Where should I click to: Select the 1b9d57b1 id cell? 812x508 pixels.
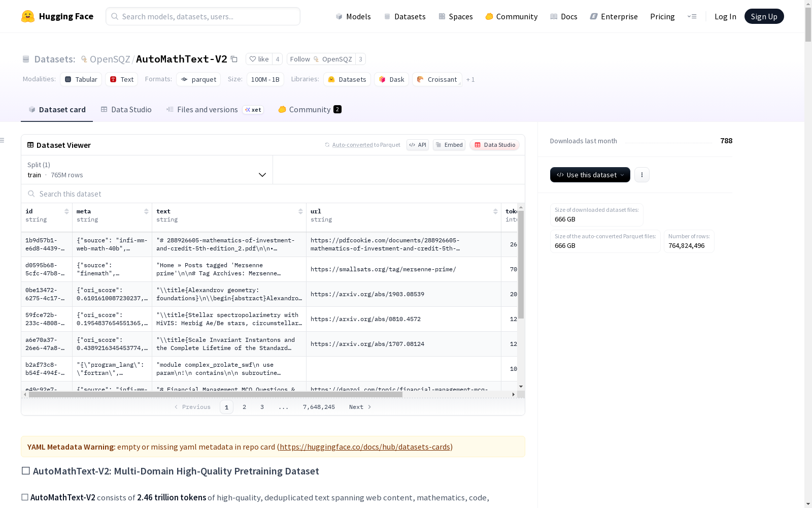(x=47, y=244)
